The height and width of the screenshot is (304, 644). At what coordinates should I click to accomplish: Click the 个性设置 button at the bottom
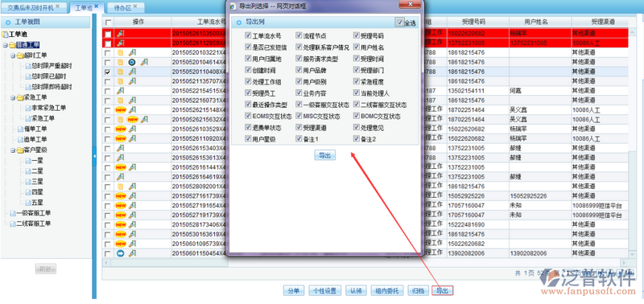pyautogui.click(x=325, y=291)
